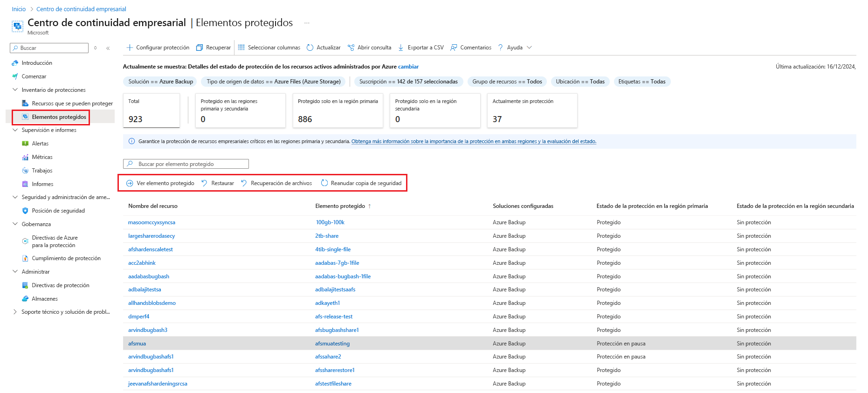Click the Buscar por elemento protegido field
Image resolution: width=868 pixels, height=393 pixels.
pos(186,164)
